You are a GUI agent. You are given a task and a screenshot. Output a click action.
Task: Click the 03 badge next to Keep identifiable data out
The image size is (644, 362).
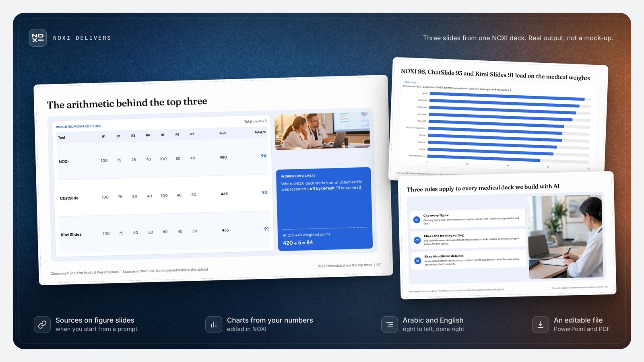pyautogui.click(x=417, y=261)
